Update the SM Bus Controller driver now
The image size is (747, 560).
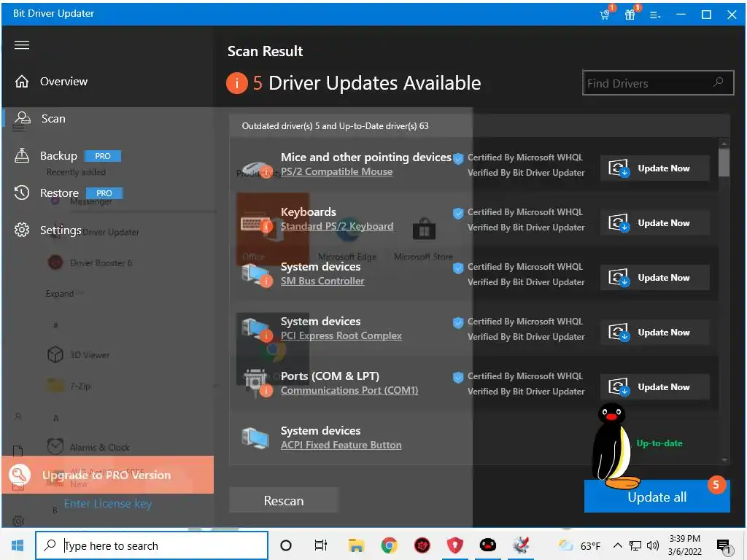point(654,278)
